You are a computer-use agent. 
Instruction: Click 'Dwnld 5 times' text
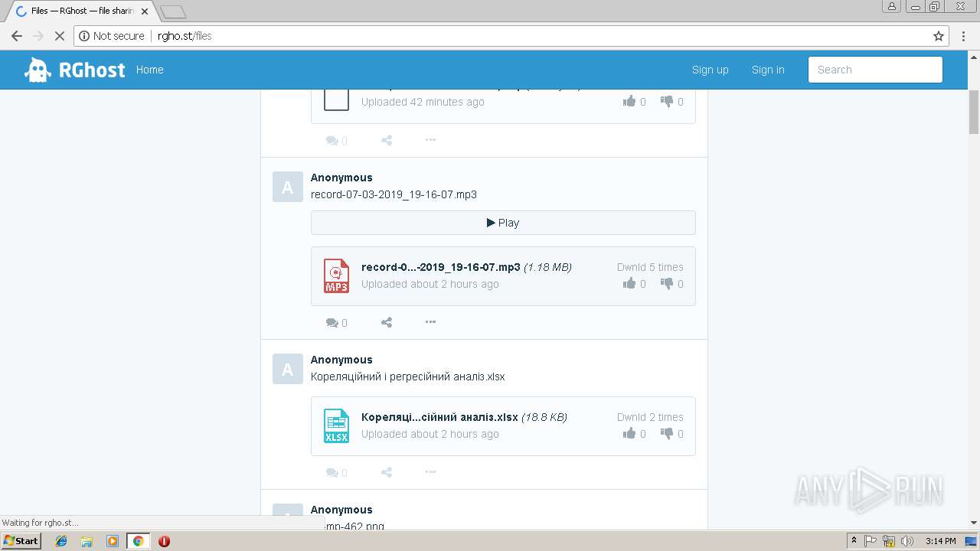coord(650,267)
